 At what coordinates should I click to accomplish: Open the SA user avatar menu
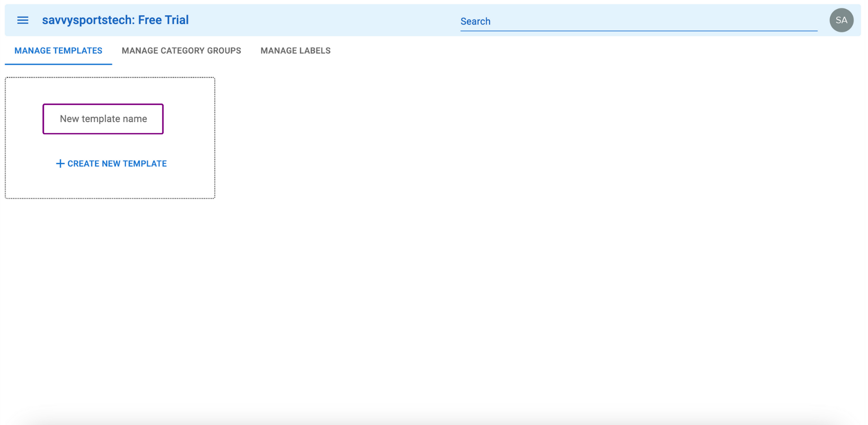click(841, 20)
